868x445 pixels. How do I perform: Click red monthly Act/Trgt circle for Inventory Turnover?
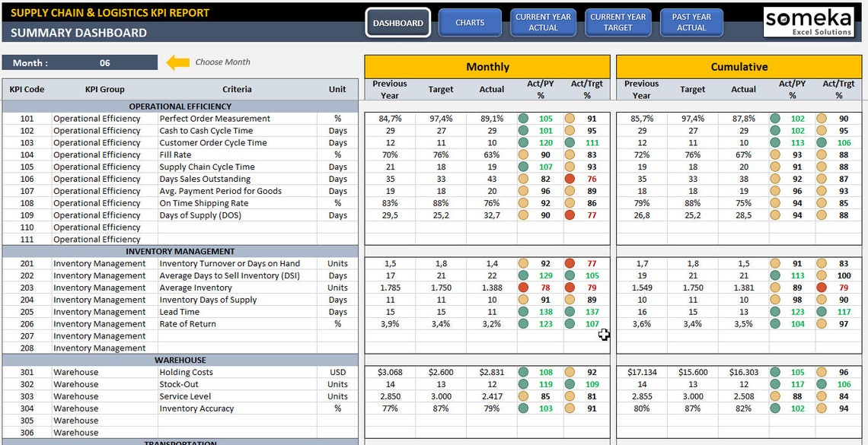tap(570, 264)
